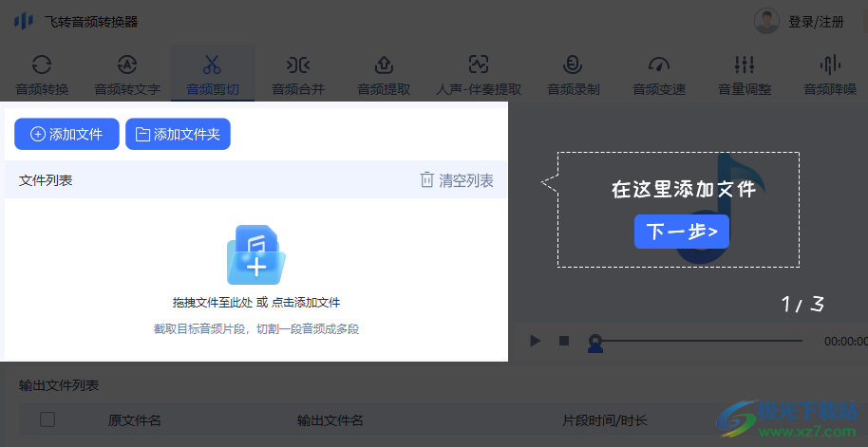Open the 音频转换 audio convert tab
This screenshot has width=868, height=447.
(x=42, y=76)
